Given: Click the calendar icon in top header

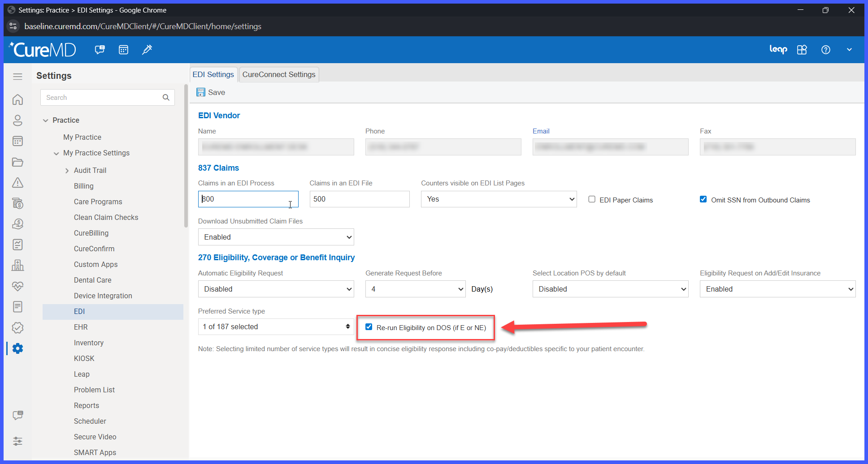Looking at the screenshot, I should coord(123,50).
